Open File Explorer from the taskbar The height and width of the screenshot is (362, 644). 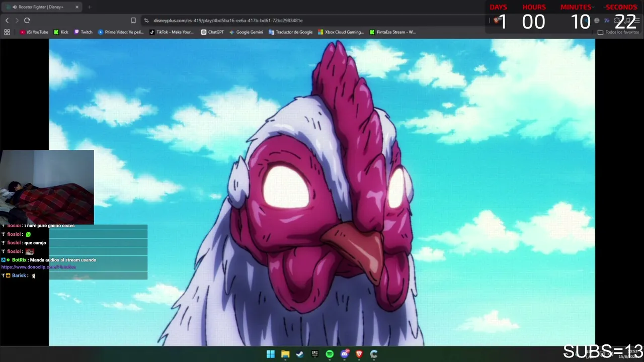[285, 354]
